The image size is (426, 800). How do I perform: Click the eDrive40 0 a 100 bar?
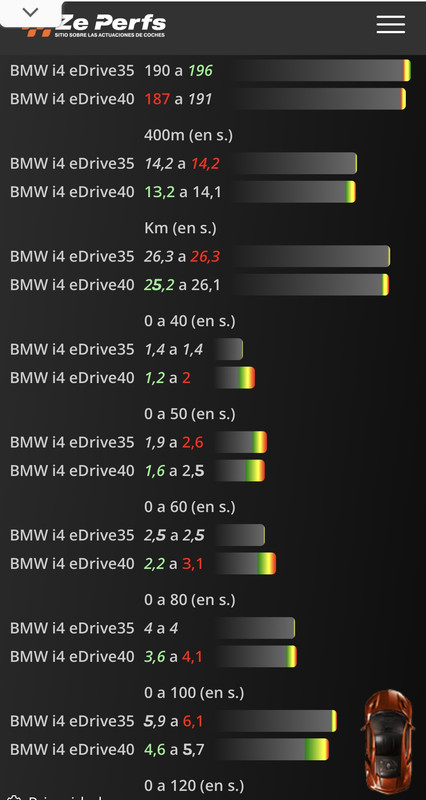tap(272, 749)
